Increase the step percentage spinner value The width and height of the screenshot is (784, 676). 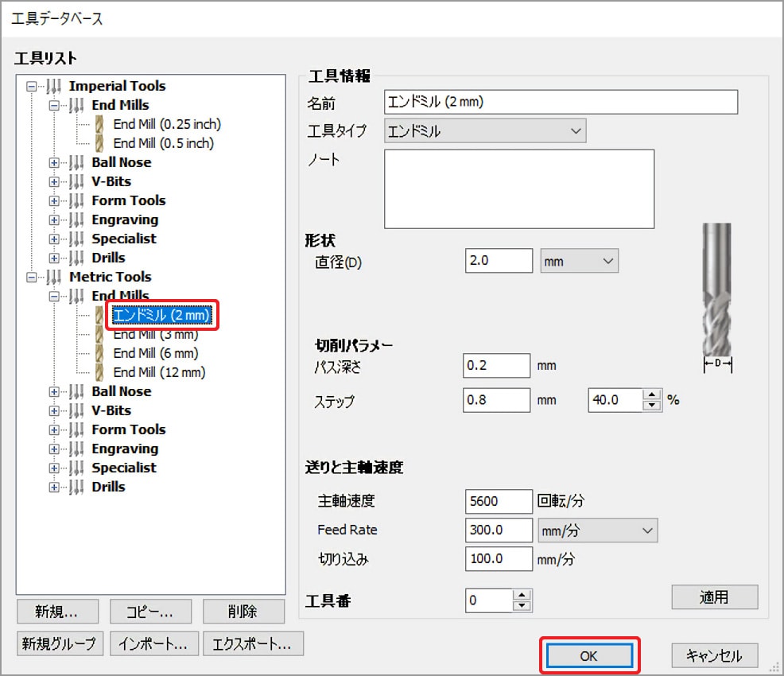(x=653, y=395)
